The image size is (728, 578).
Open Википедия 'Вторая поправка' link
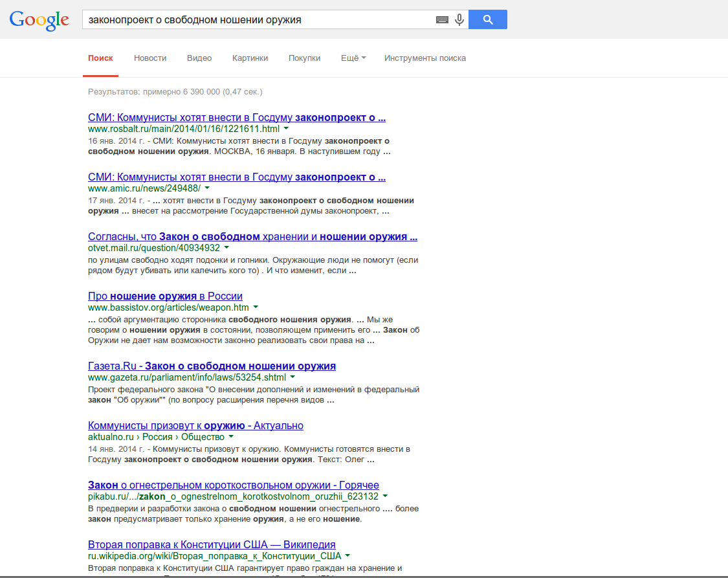tap(212, 544)
